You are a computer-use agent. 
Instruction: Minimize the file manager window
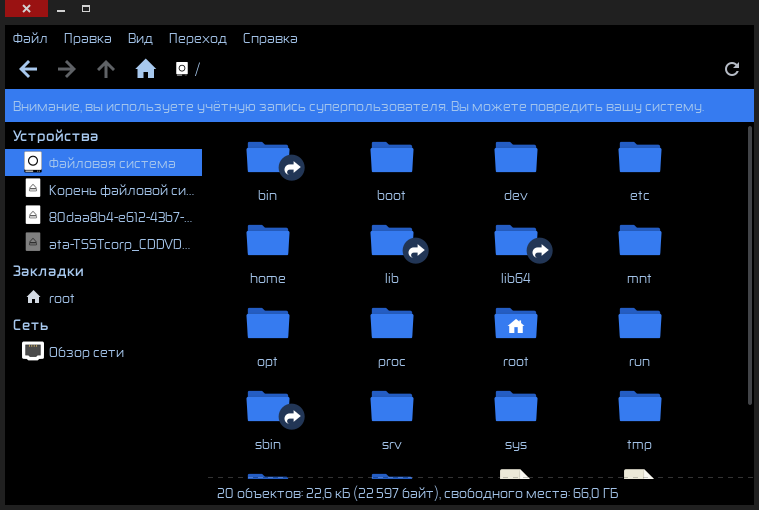point(61,9)
